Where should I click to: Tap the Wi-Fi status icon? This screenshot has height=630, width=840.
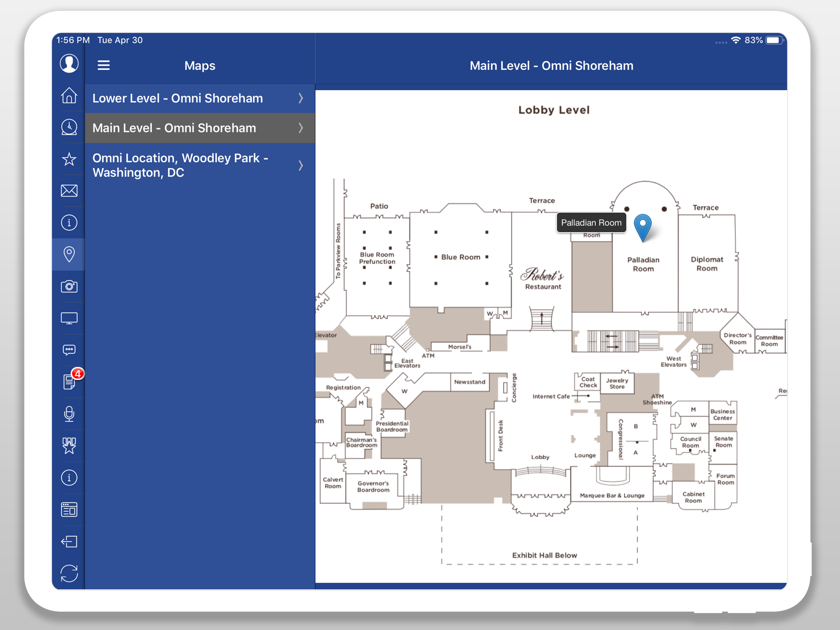pyautogui.click(x=735, y=40)
